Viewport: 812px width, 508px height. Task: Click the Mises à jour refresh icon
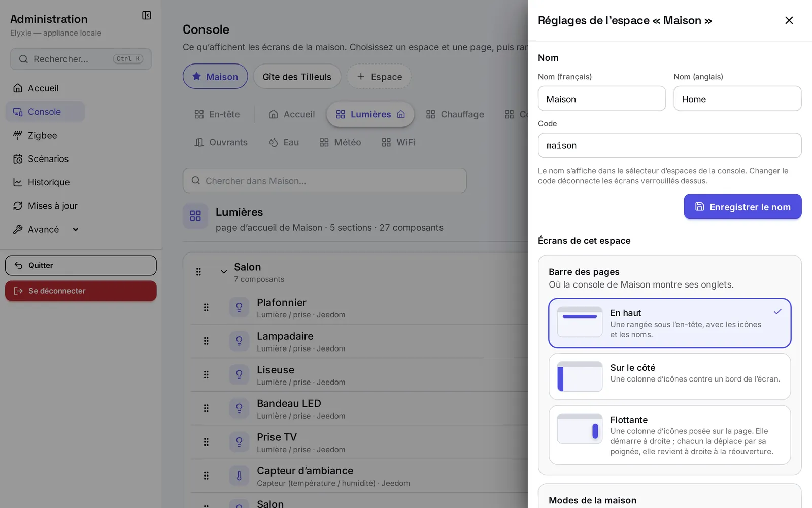tap(18, 206)
